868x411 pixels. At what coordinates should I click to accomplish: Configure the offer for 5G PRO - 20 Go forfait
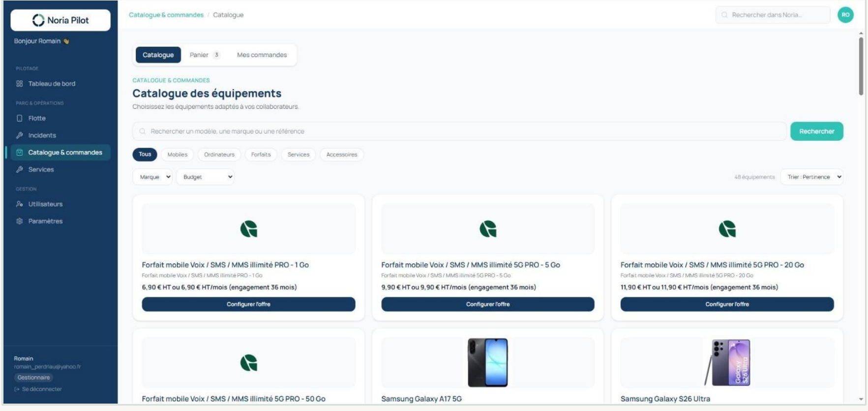pos(727,304)
